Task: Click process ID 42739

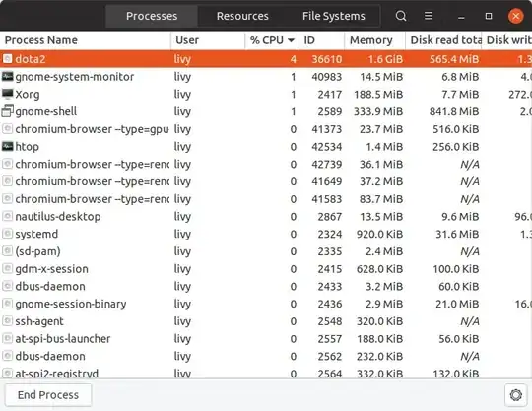Action: [x=326, y=164]
